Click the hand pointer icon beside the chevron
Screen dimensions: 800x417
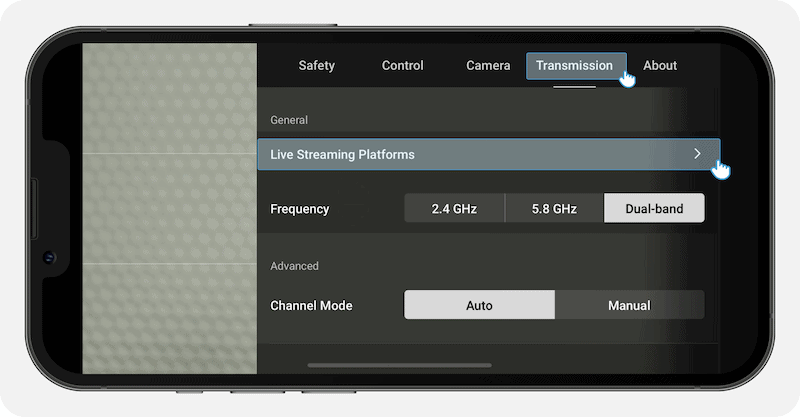coord(721,169)
